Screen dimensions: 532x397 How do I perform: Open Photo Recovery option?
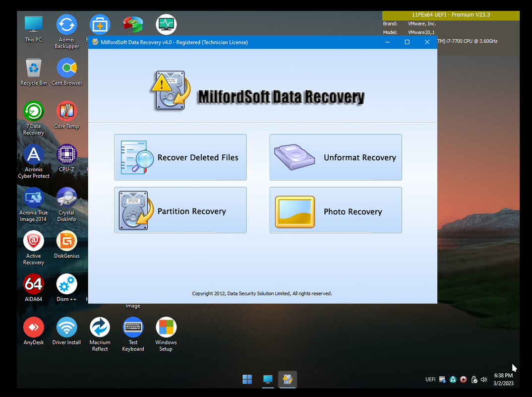[x=336, y=210]
